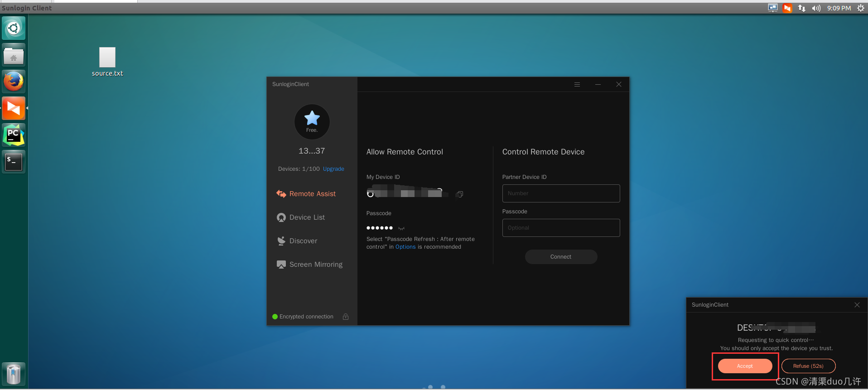Click the Remote Assist arrows icon

pos(281,194)
